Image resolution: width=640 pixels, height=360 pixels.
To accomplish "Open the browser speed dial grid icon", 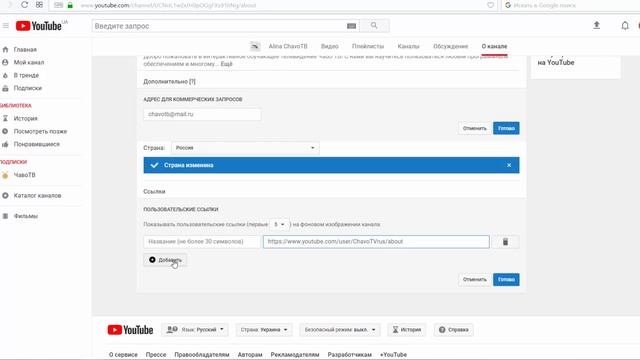I will 39,5.
